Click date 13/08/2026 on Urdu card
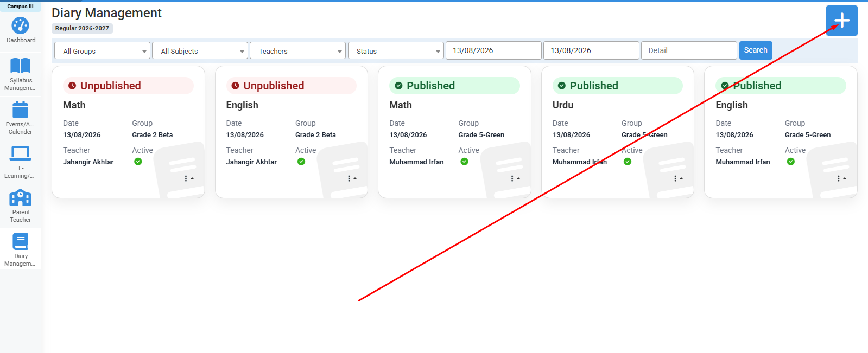The image size is (868, 353). (x=571, y=135)
